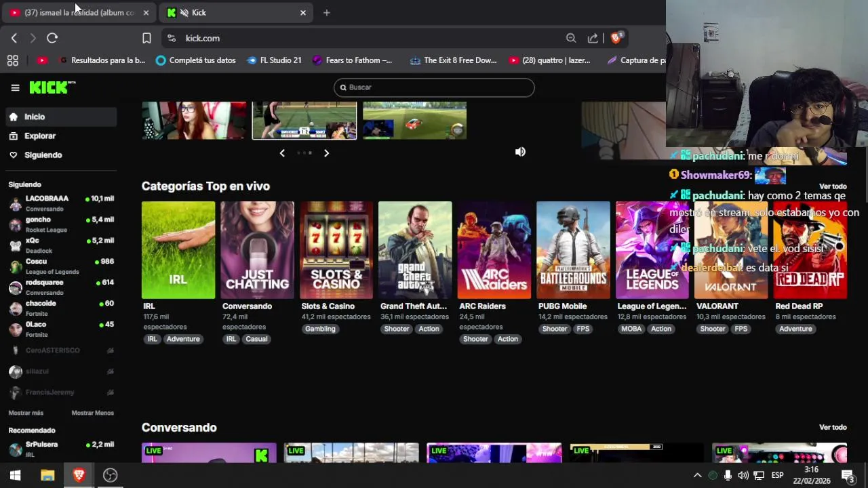Open Completá tus datos bookmark
This screenshot has height=488, width=868.
[x=195, y=60]
